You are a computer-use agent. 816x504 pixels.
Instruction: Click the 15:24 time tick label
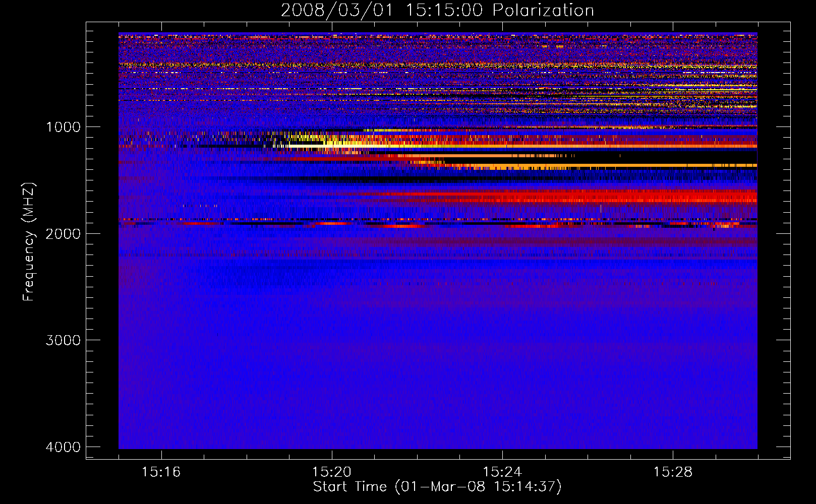coord(502,472)
